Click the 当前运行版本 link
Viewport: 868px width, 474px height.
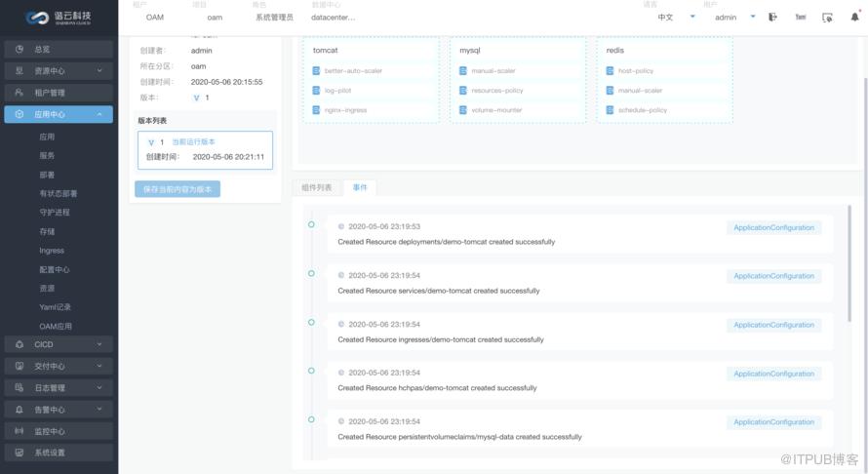[193, 142]
